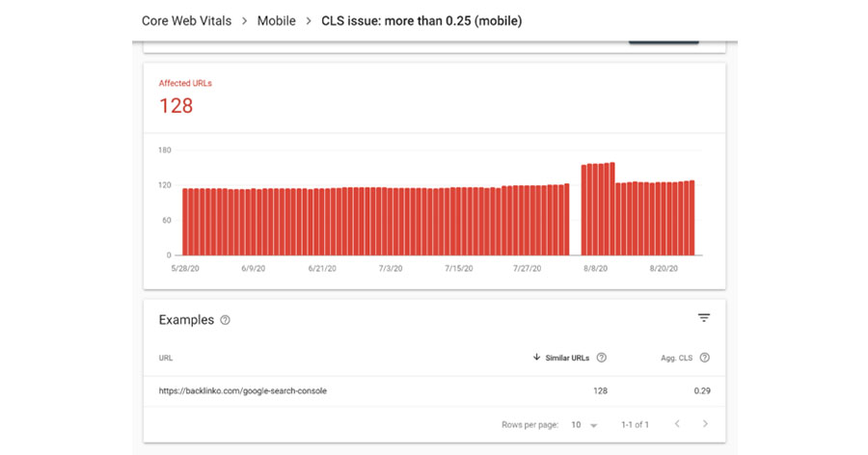Click the 0.29 Agg. CLS value
This screenshot has width=868, height=455.
click(702, 390)
